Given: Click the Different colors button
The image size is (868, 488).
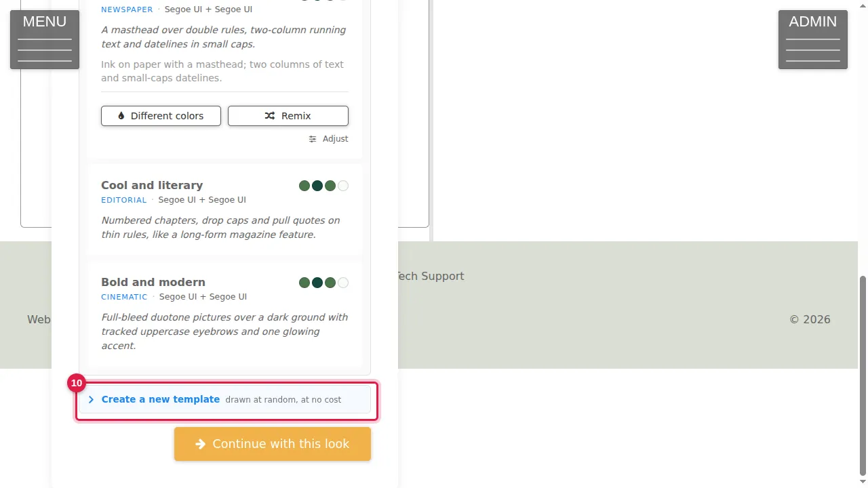Looking at the screenshot, I should (x=161, y=116).
